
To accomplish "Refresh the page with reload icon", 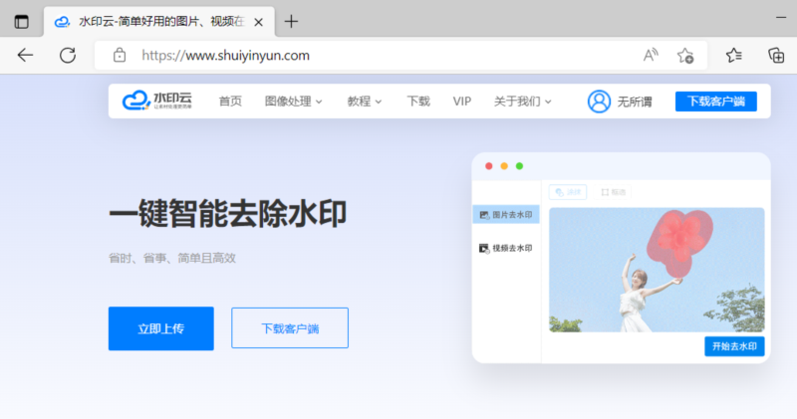I will (68, 55).
